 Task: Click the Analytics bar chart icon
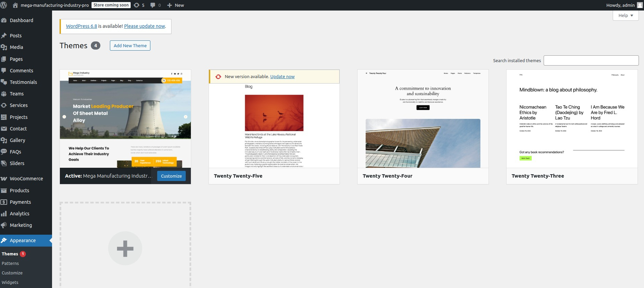click(x=4, y=214)
